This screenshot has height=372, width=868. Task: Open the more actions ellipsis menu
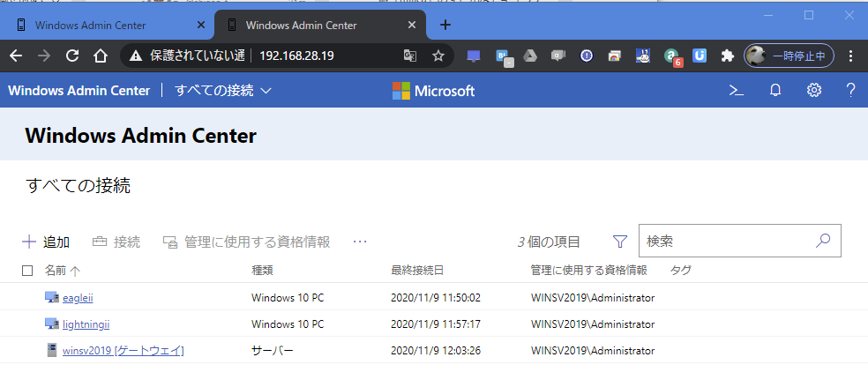coord(360,242)
